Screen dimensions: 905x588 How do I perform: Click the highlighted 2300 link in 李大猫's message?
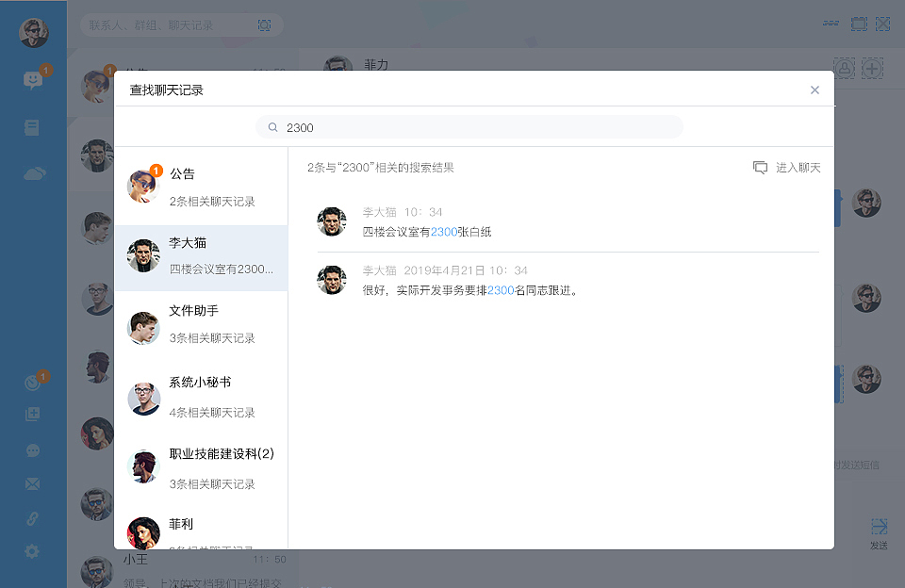click(x=443, y=232)
